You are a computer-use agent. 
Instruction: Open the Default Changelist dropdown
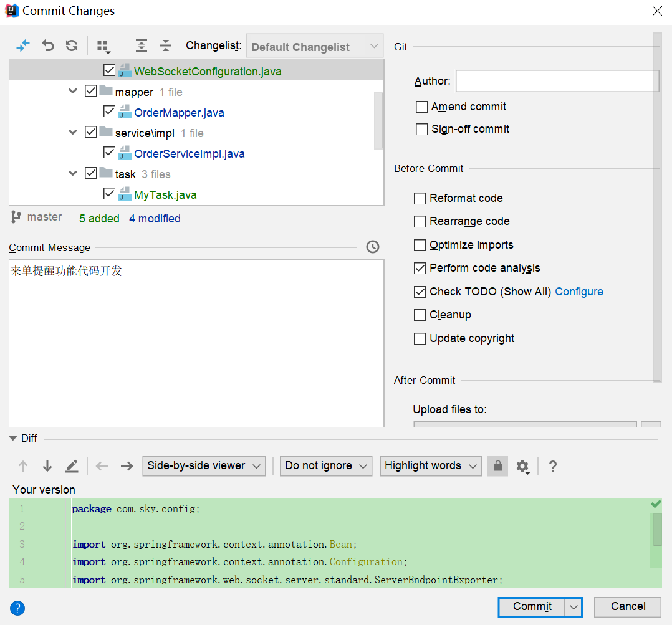(315, 47)
